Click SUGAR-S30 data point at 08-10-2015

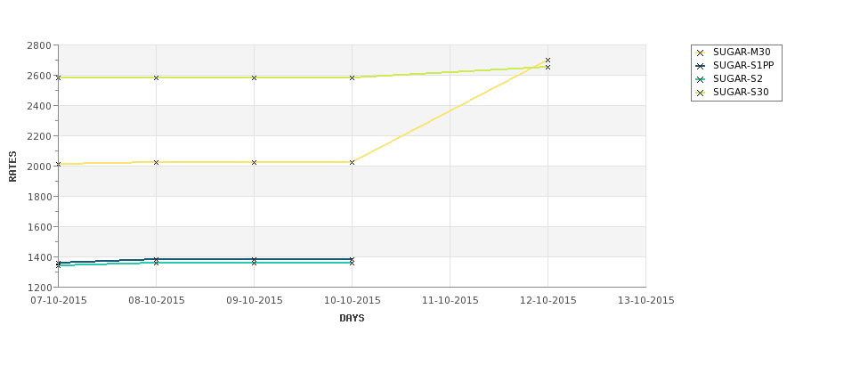click(x=156, y=78)
